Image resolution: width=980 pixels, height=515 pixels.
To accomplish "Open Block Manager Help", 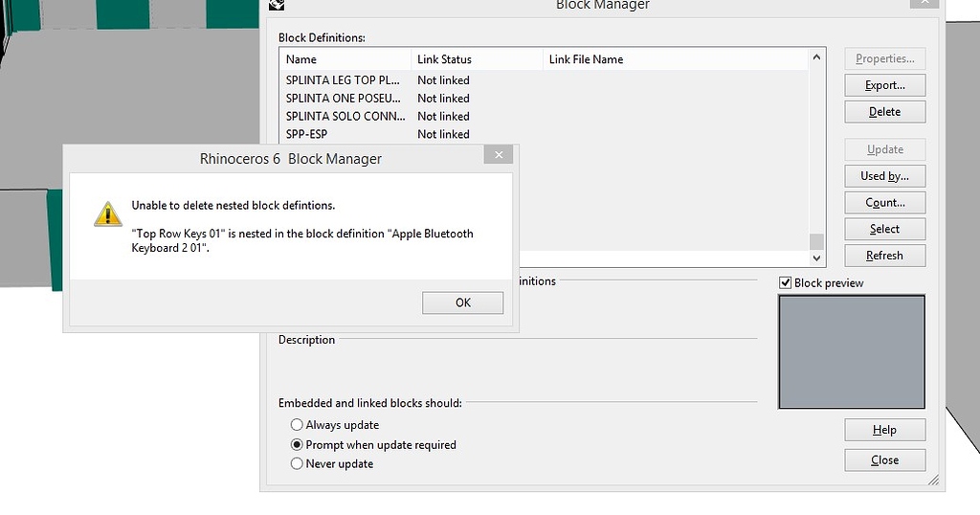I will pyautogui.click(x=884, y=430).
